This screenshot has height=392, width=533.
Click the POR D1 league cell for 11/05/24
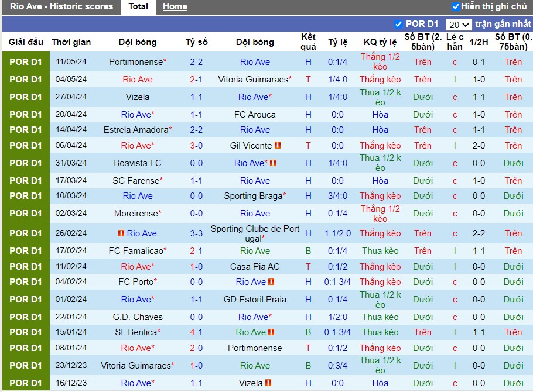pos(26,62)
